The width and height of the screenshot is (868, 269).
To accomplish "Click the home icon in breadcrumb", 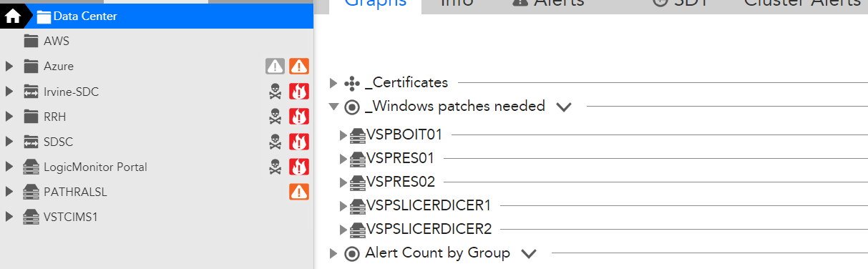I will click(x=13, y=16).
